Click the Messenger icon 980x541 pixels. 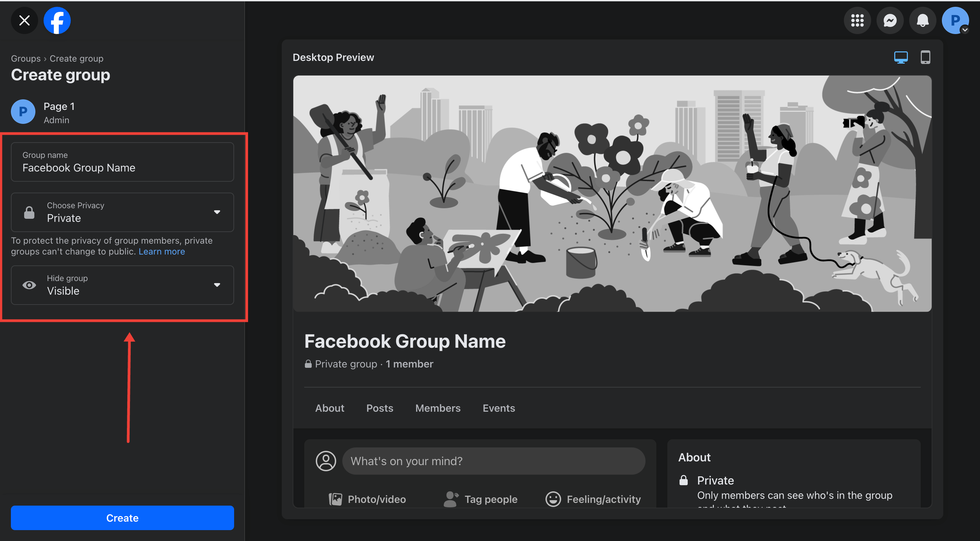click(x=890, y=20)
